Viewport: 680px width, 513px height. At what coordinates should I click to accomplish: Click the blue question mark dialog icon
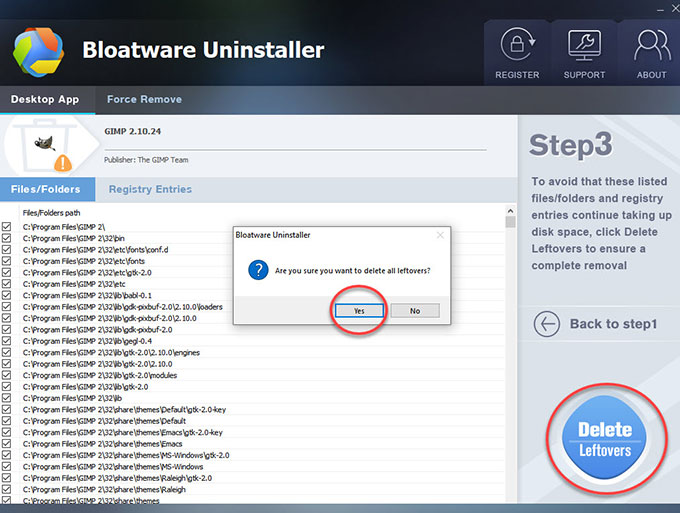pos(258,270)
